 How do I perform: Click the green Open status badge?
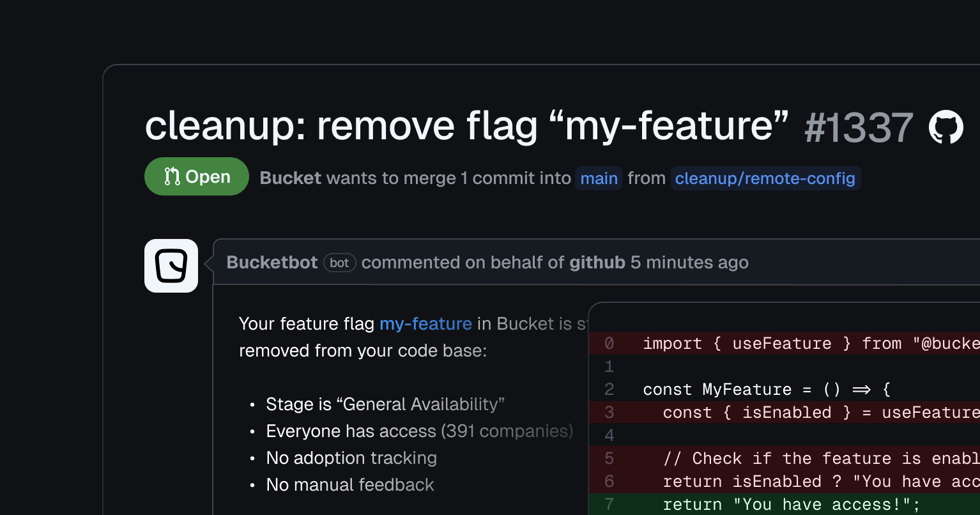pos(197,176)
